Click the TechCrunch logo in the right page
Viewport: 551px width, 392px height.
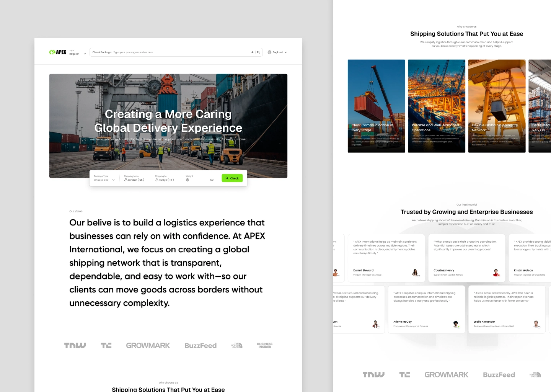tap(405, 374)
